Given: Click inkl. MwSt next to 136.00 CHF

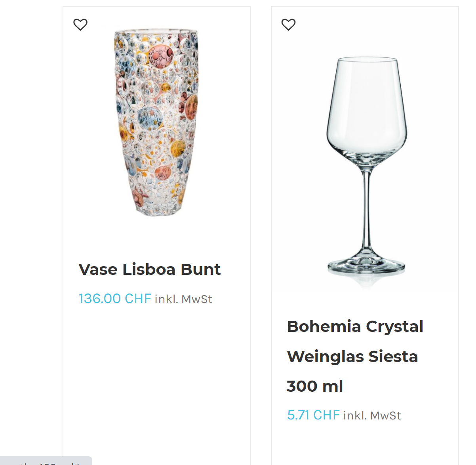Looking at the screenshot, I should tap(183, 299).
